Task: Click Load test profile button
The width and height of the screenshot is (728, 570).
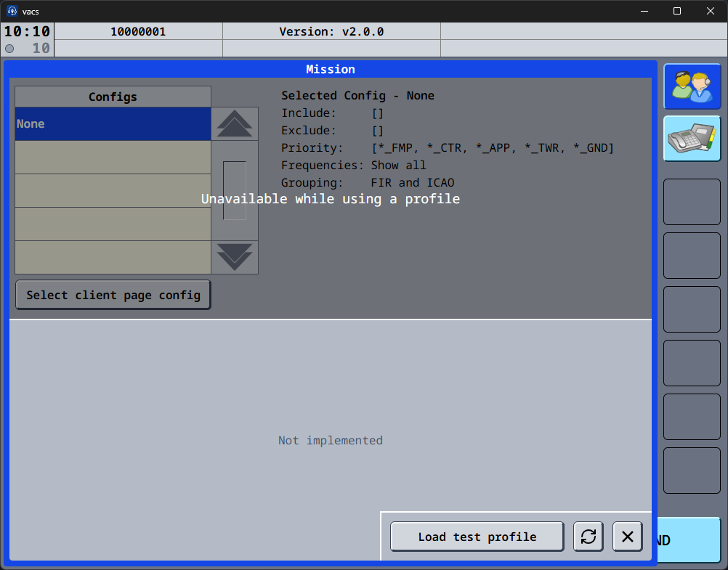Action: [477, 537]
